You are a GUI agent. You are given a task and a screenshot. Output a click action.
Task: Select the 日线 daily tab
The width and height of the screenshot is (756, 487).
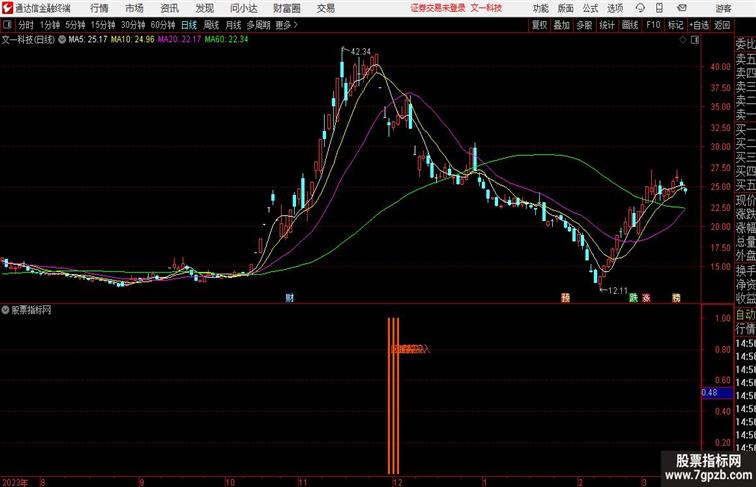click(x=189, y=25)
